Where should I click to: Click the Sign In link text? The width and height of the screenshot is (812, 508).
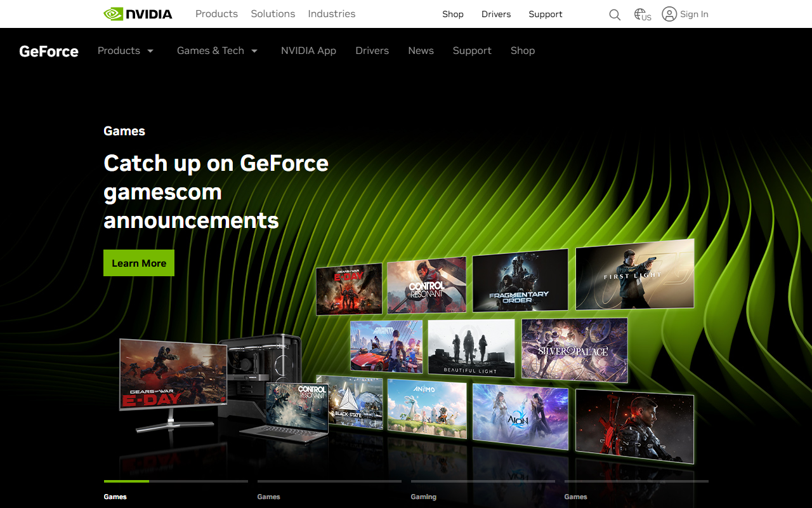[694, 14]
